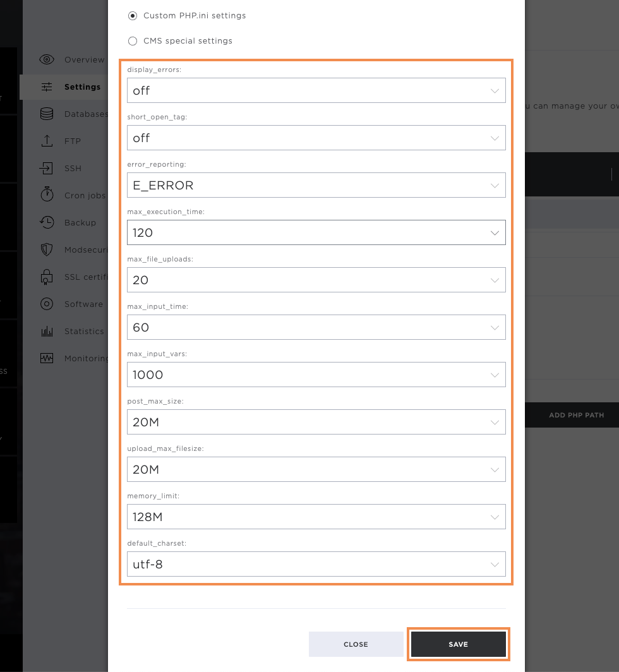The image size is (619, 672).
Task: Click the Overview eye icon
Action: pyautogui.click(x=47, y=59)
